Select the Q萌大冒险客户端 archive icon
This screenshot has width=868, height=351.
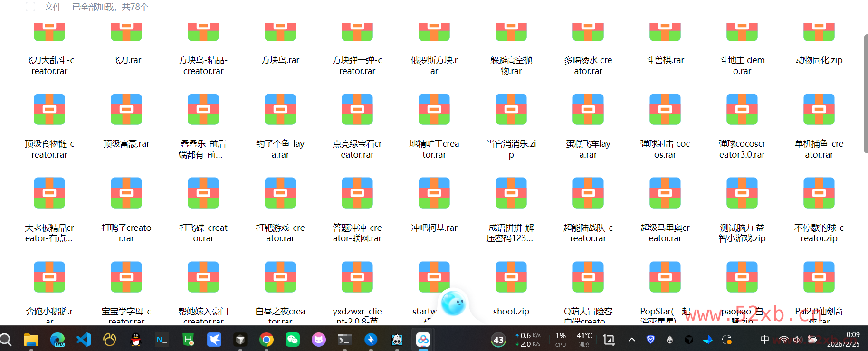click(x=588, y=277)
